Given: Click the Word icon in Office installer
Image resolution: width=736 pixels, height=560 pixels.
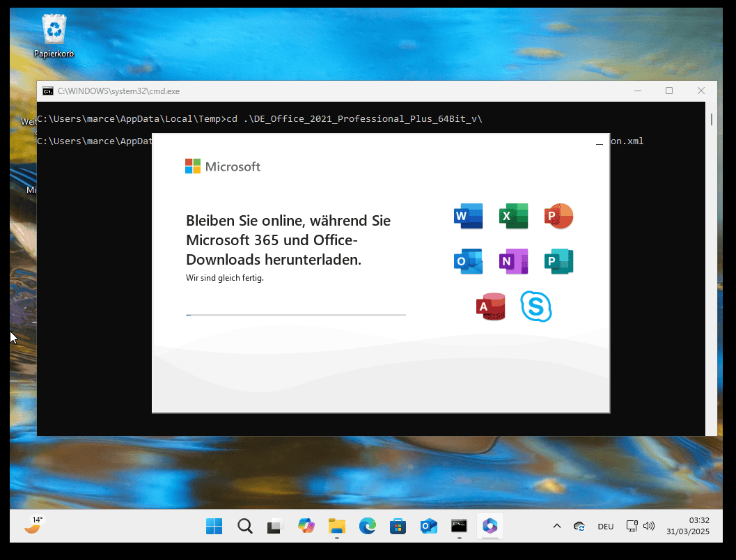Looking at the screenshot, I should pyautogui.click(x=468, y=217).
